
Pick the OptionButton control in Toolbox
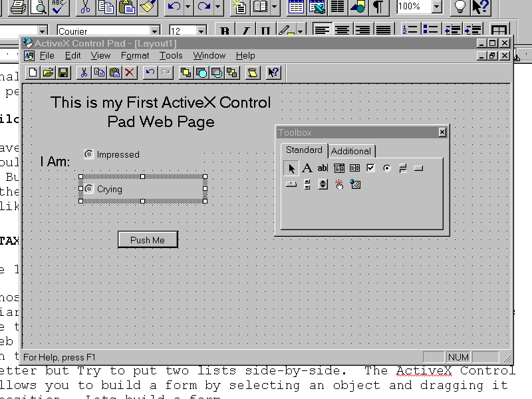(x=386, y=168)
